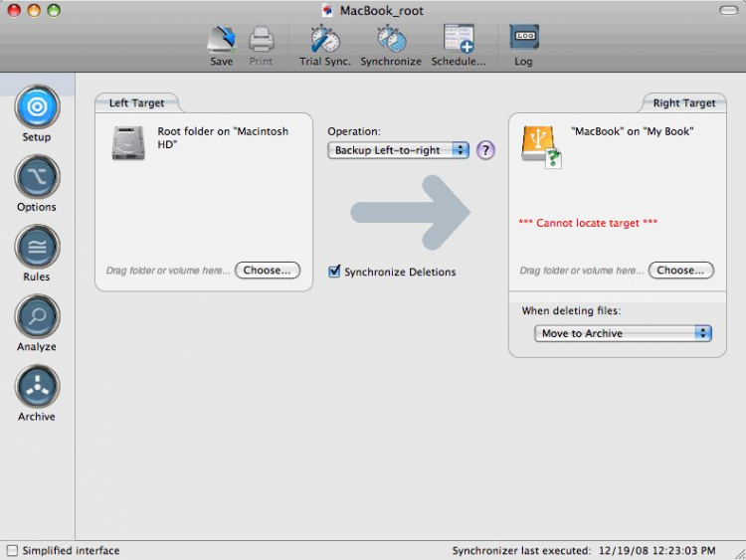Select the Left Target tab label
746x560 pixels.
[136, 102]
